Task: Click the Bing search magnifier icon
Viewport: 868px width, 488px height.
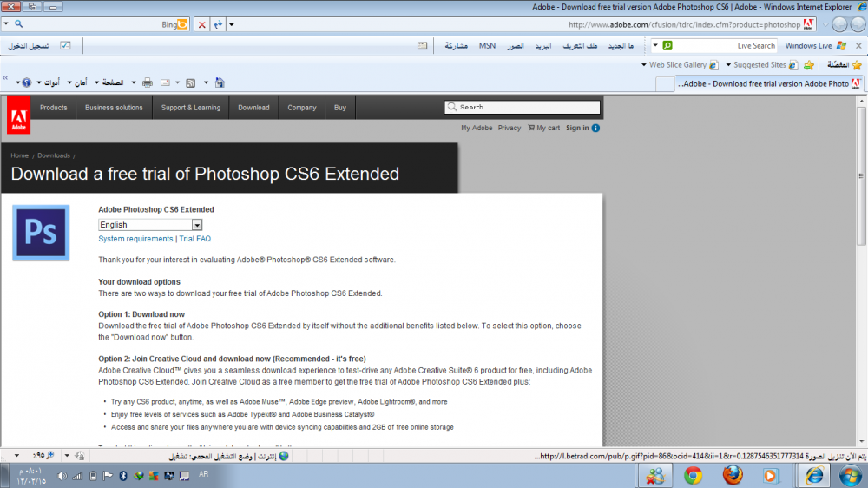Action: (x=19, y=24)
